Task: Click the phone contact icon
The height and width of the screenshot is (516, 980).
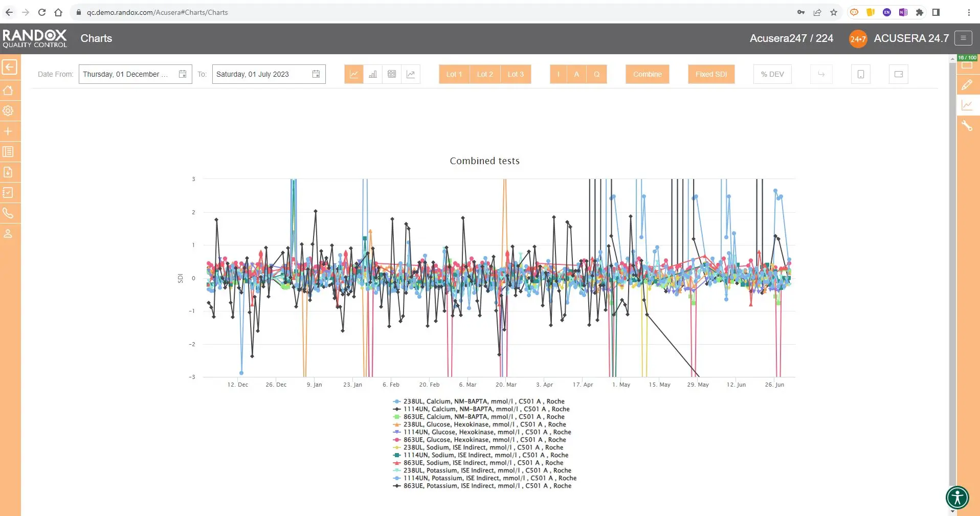Action: pyautogui.click(x=9, y=213)
